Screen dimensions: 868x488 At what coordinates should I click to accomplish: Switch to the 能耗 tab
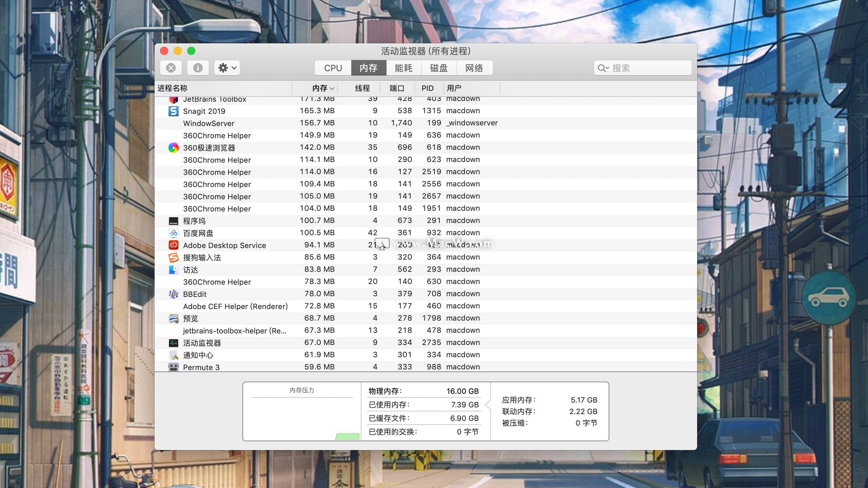(x=403, y=68)
